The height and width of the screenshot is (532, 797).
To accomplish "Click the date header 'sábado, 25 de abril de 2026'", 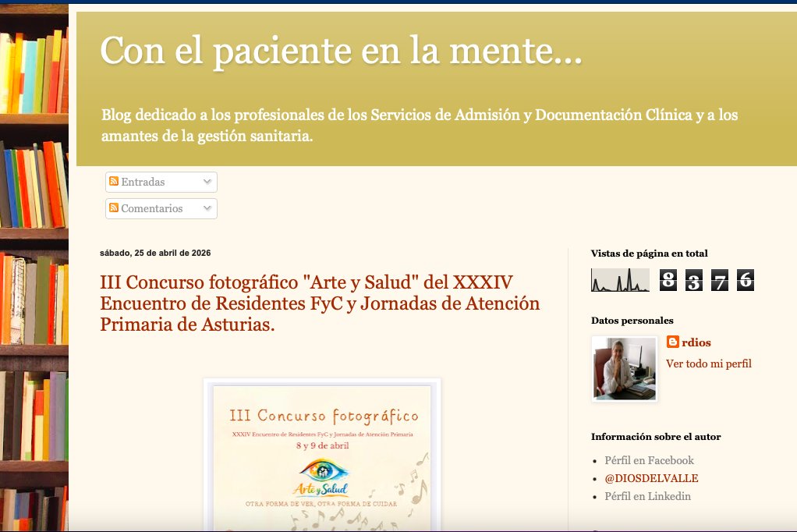I will [x=155, y=253].
